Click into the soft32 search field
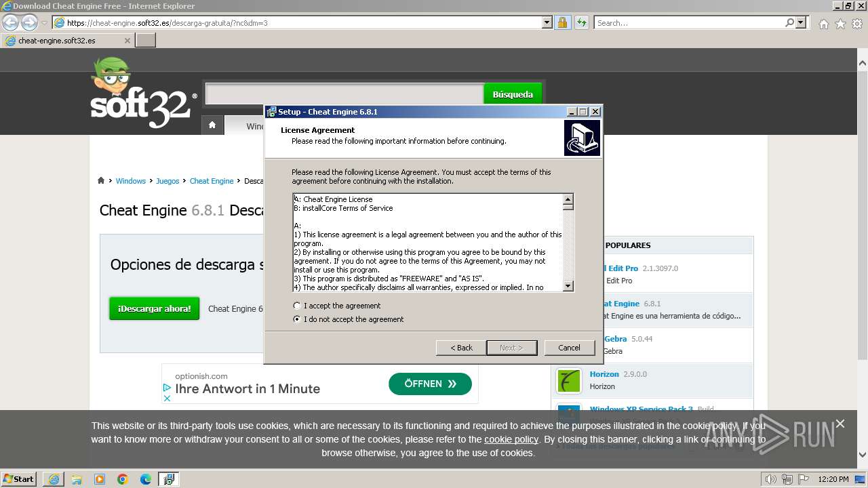 pos(344,94)
